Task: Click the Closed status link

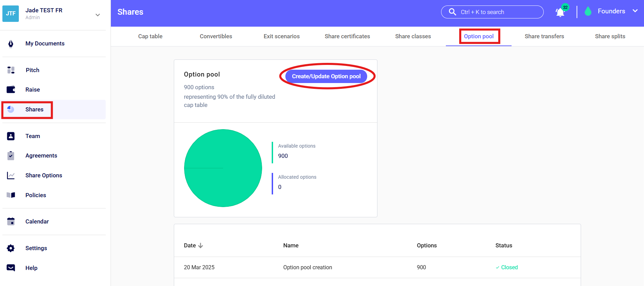Action: pyautogui.click(x=509, y=267)
